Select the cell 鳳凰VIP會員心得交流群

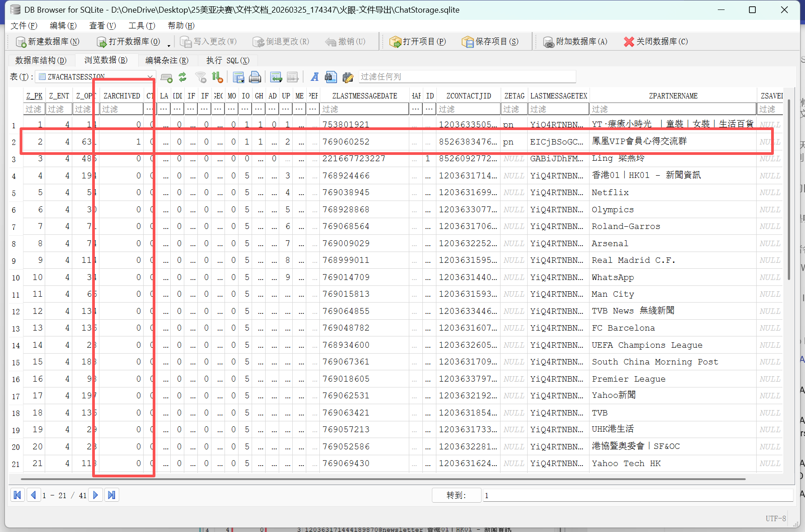[x=673, y=142]
